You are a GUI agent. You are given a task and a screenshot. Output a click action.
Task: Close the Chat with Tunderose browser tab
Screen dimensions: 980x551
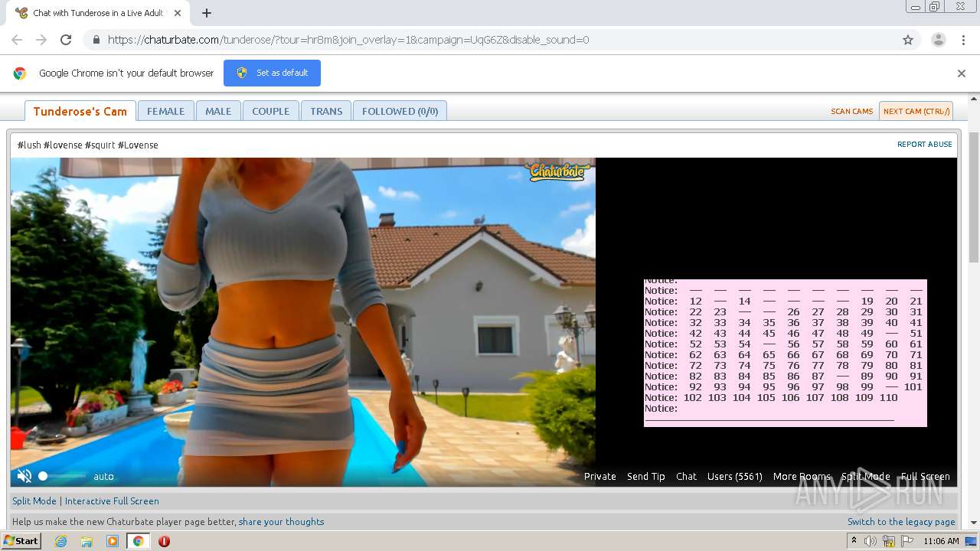pyautogui.click(x=178, y=13)
